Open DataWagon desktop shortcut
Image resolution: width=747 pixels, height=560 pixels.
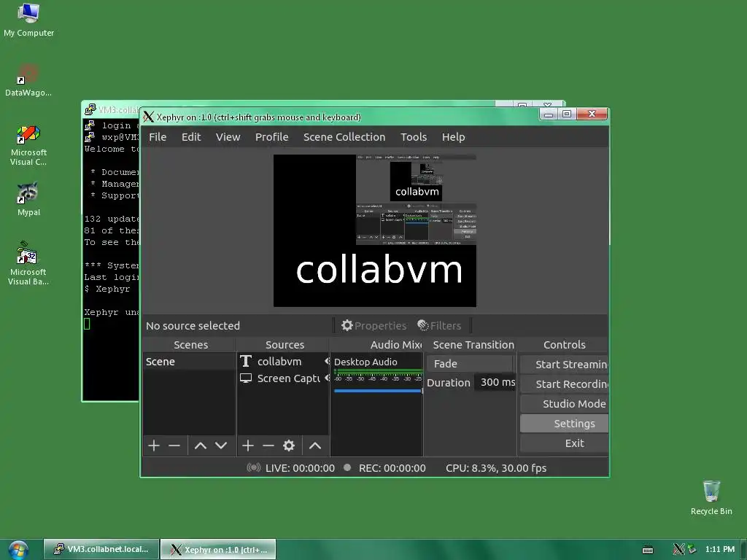click(x=28, y=80)
